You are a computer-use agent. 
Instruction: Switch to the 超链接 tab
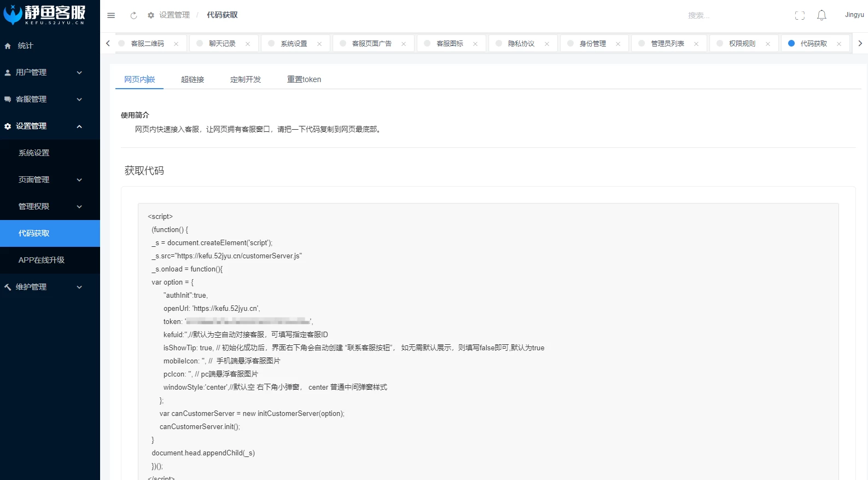193,79
